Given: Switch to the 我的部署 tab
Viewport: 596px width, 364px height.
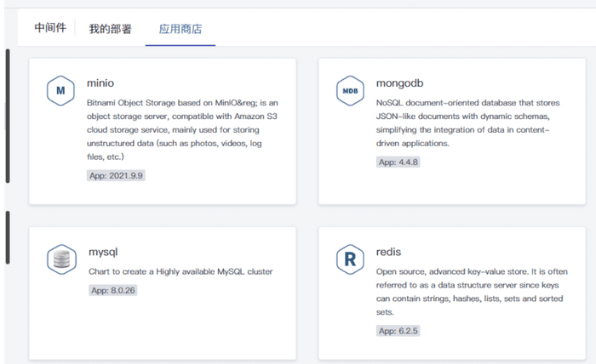Looking at the screenshot, I should pyautogui.click(x=110, y=29).
